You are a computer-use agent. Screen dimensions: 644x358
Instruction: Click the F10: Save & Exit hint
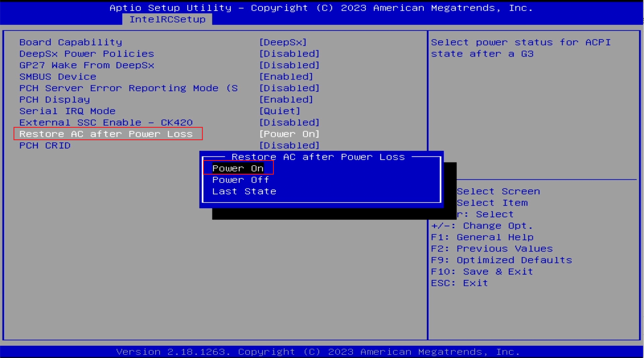pyautogui.click(x=482, y=272)
